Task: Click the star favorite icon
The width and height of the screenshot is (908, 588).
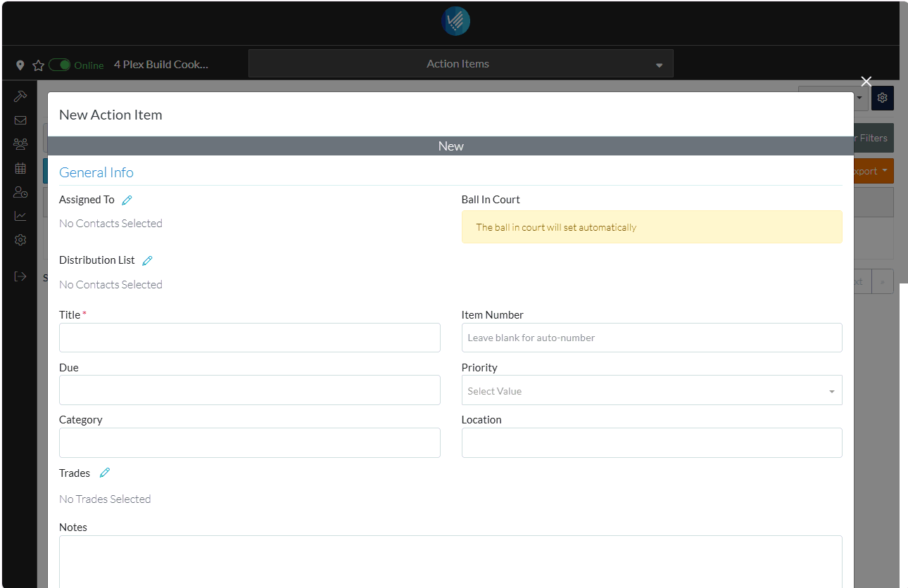Action: (39, 65)
